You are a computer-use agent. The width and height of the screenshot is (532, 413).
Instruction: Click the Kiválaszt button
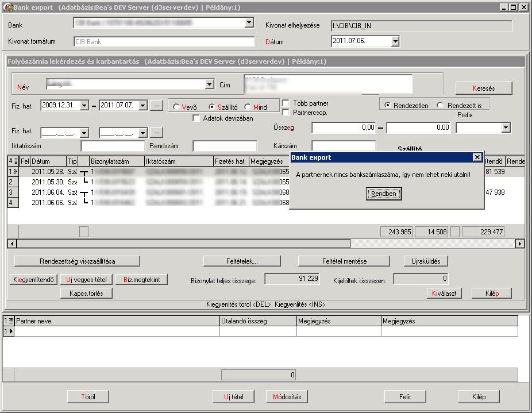444,293
